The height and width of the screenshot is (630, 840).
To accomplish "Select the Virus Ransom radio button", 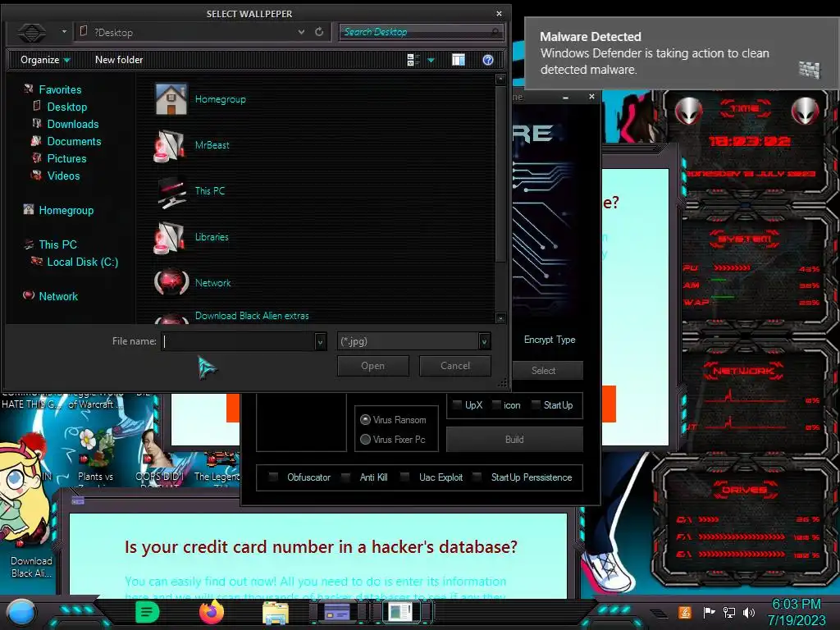I will [365, 420].
